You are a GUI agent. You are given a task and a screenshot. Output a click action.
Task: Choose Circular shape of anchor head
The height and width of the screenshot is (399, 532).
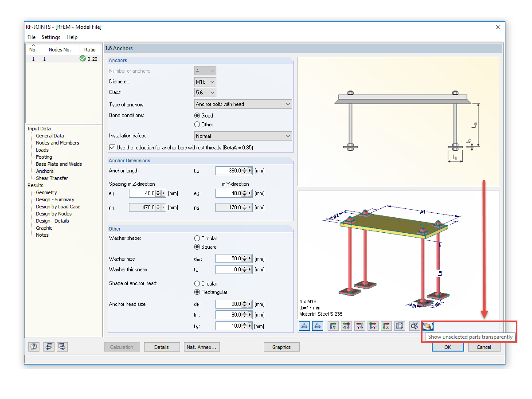(x=197, y=283)
